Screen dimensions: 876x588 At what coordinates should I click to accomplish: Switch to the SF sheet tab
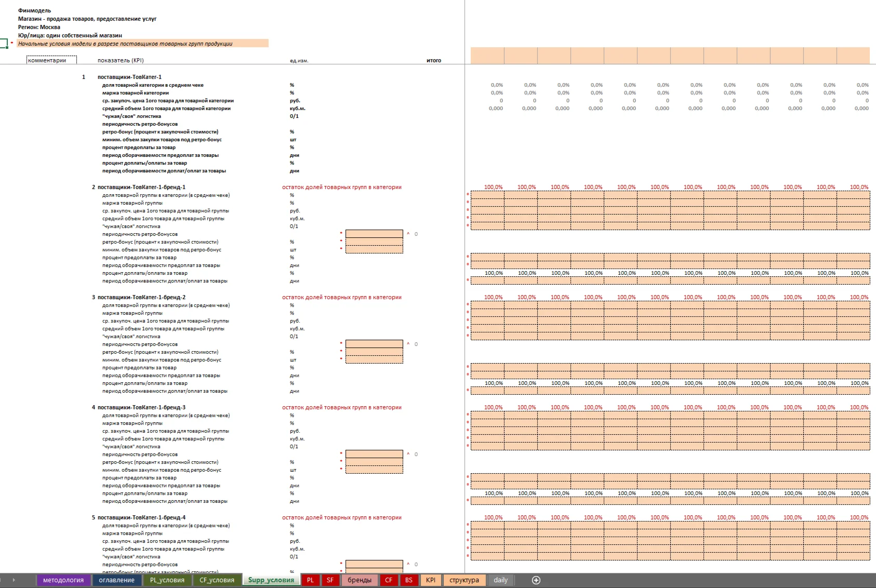[x=330, y=580]
